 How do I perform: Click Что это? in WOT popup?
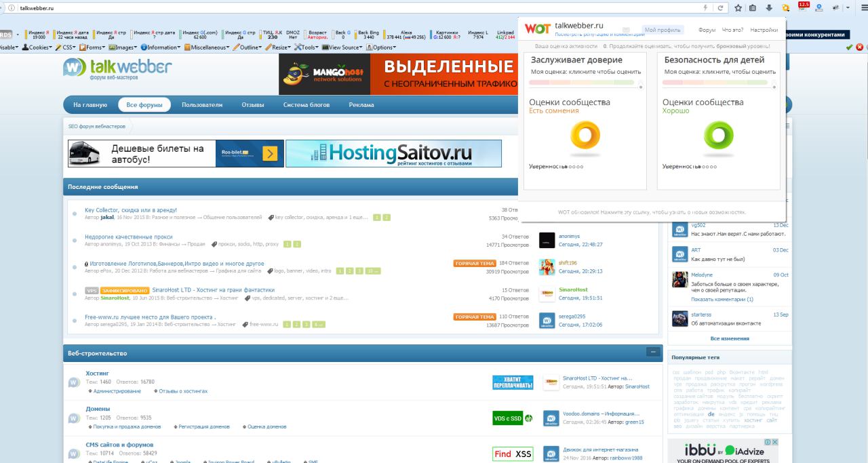tap(732, 30)
